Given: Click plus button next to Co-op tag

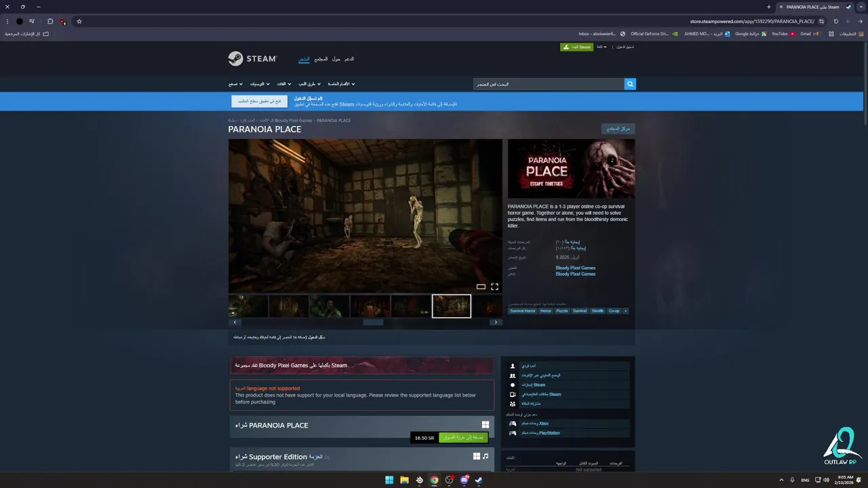Looking at the screenshot, I should click(x=625, y=311).
